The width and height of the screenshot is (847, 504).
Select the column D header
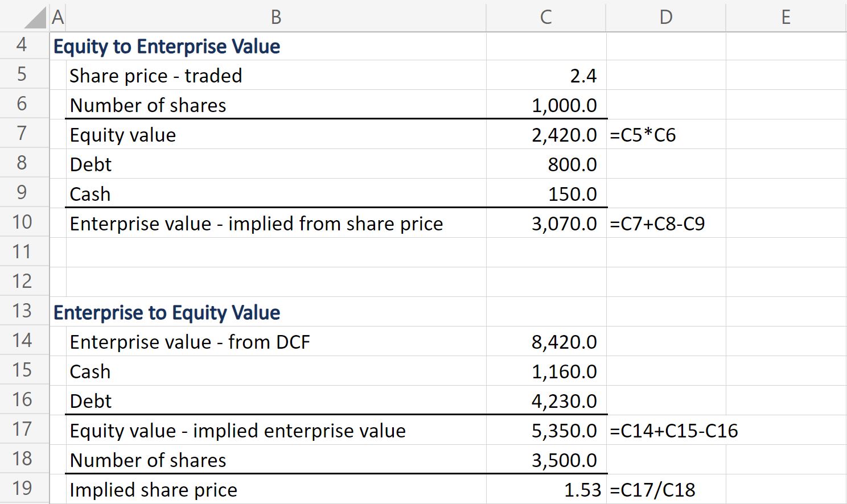pyautogui.click(x=666, y=17)
